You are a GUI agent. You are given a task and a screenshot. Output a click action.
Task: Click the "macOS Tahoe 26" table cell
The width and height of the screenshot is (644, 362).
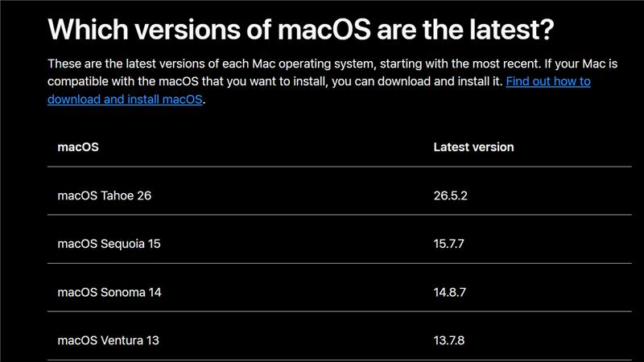point(105,195)
